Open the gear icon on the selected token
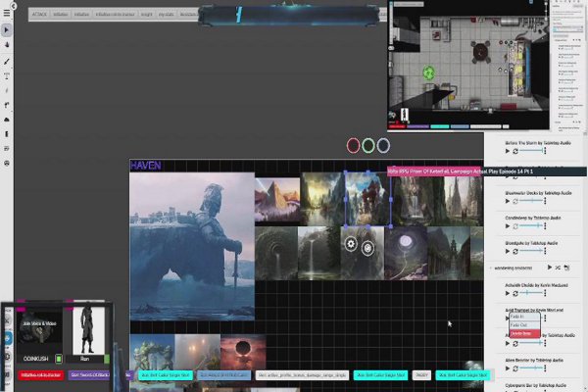The width and height of the screenshot is (588, 392). tap(351, 244)
